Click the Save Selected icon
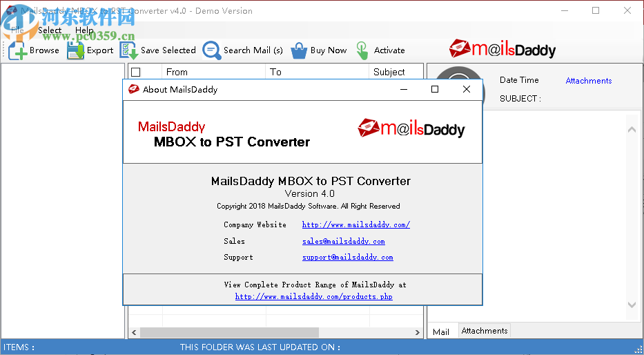The image size is (644, 355). 128,50
